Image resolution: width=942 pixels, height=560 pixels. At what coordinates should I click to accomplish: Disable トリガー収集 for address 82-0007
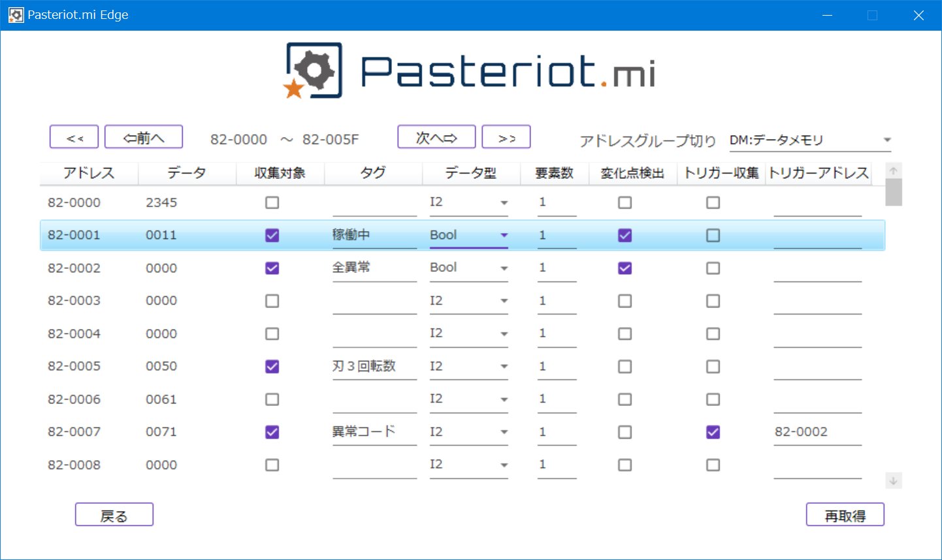pyautogui.click(x=713, y=432)
